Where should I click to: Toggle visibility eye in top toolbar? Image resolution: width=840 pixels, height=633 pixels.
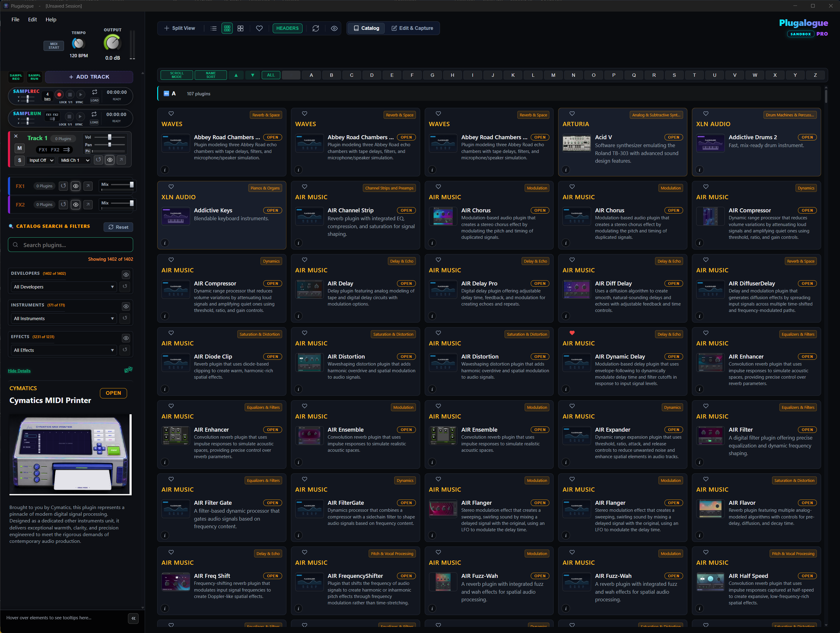[334, 28]
